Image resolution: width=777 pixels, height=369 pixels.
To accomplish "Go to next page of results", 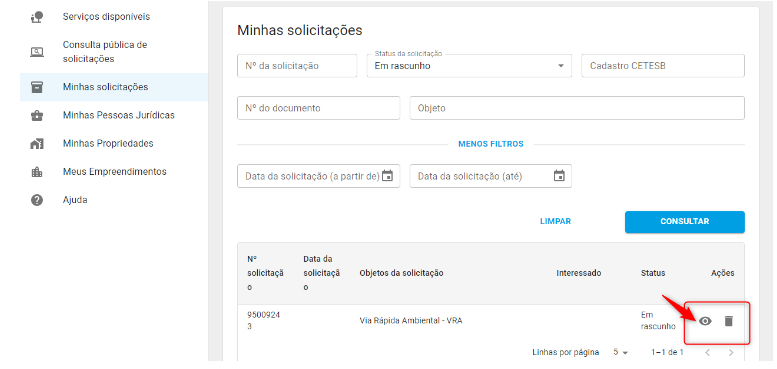I will pyautogui.click(x=731, y=353).
